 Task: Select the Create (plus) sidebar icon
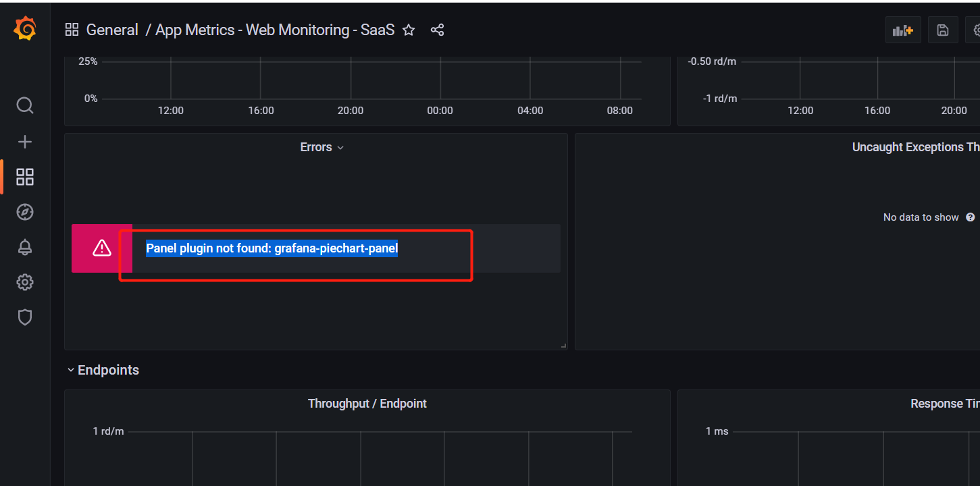click(24, 141)
